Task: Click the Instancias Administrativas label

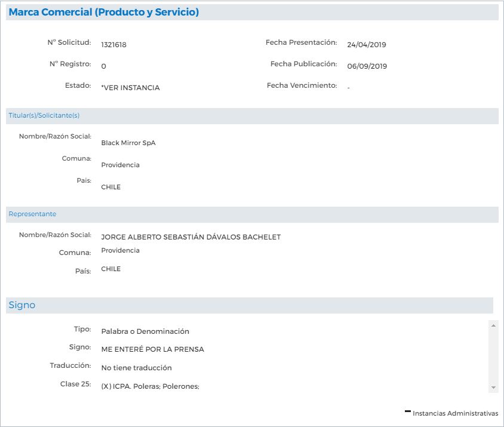Action: pyautogui.click(x=455, y=414)
